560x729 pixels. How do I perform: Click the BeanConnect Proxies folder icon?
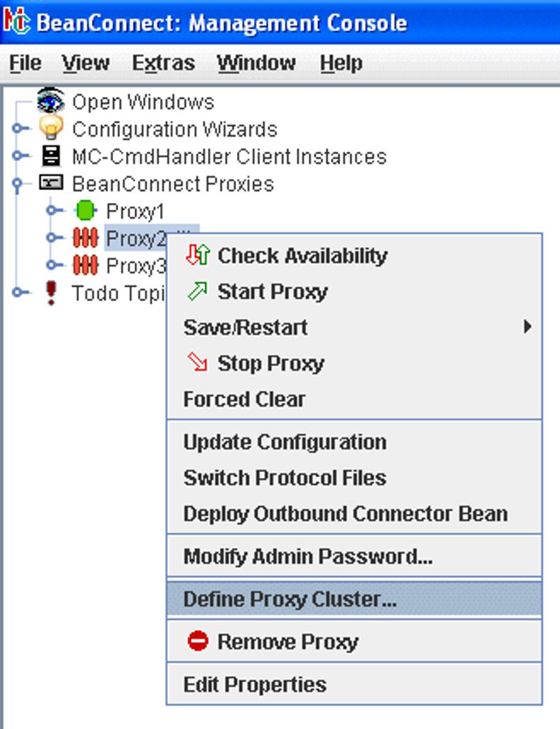coord(51,183)
